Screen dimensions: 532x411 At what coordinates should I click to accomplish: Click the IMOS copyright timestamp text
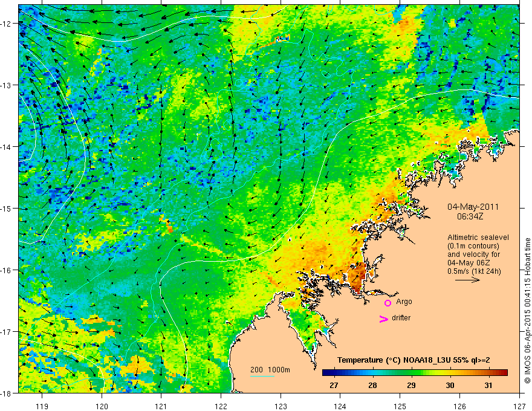click(527, 311)
